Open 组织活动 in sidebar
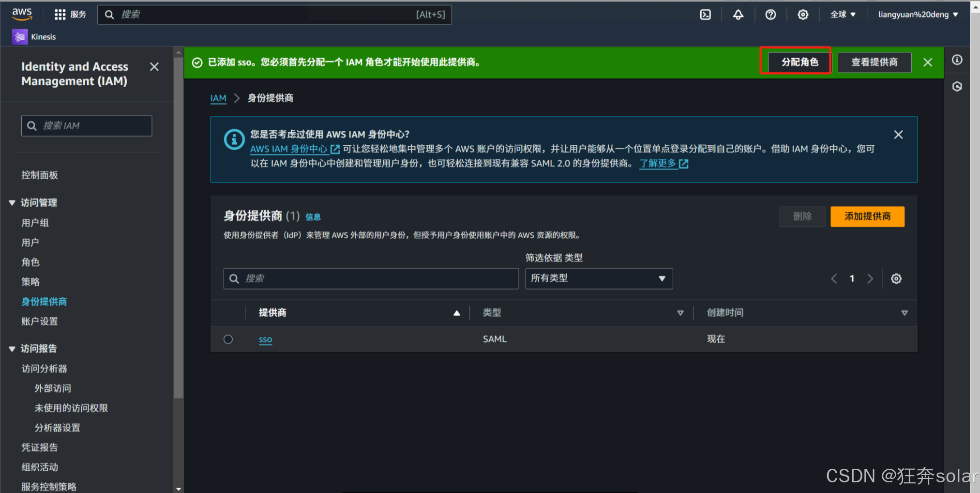980x493 pixels. click(x=40, y=467)
